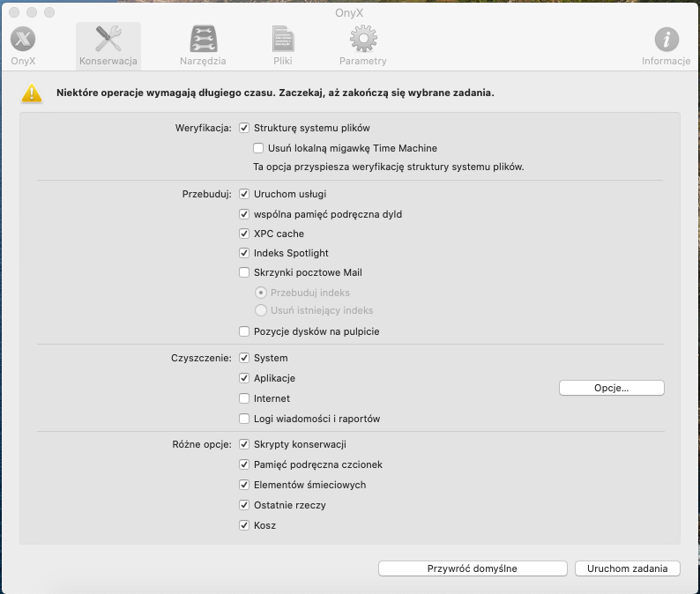Click the Czyszczenie: section label
The width and height of the screenshot is (700, 594).
tap(201, 358)
